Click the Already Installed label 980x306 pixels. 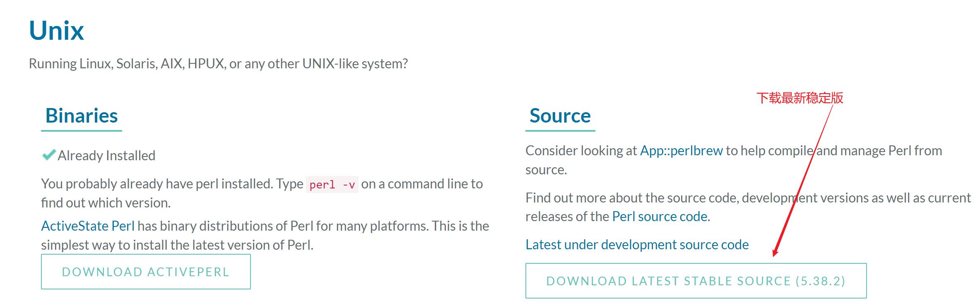pos(106,156)
